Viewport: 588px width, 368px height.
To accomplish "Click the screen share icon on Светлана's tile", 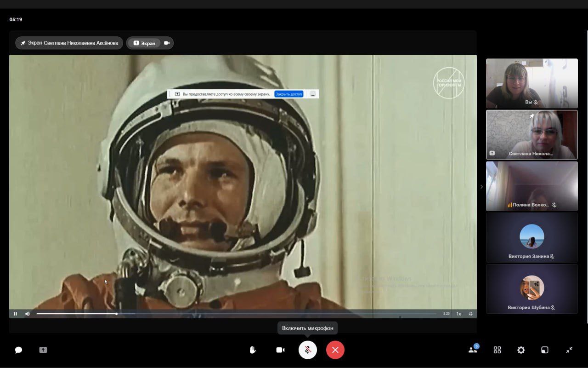I will 492,153.
